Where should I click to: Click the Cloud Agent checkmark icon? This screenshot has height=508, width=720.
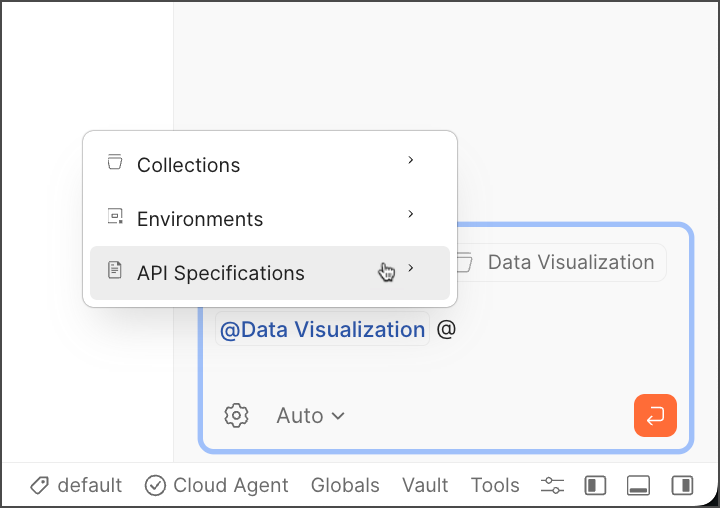[155, 486]
